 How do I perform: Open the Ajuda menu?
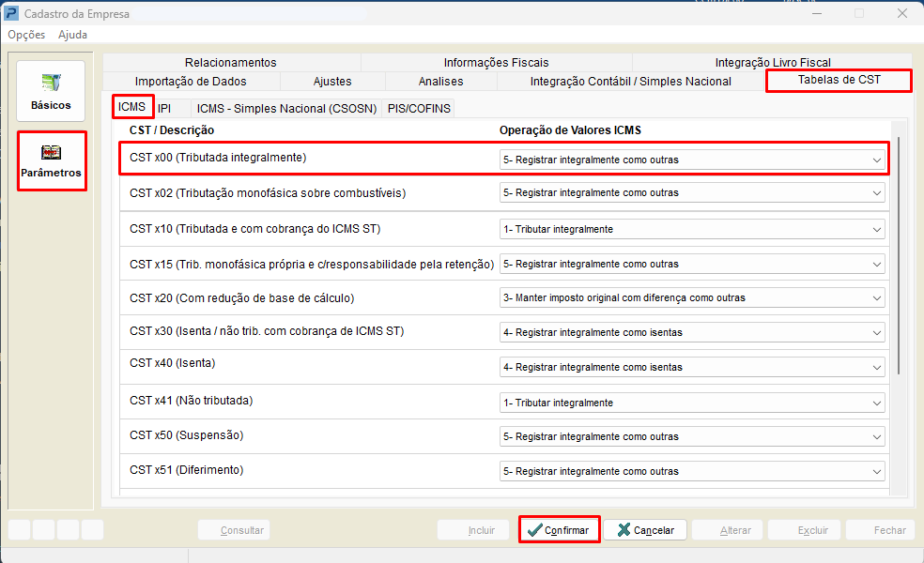coord(72,35)
